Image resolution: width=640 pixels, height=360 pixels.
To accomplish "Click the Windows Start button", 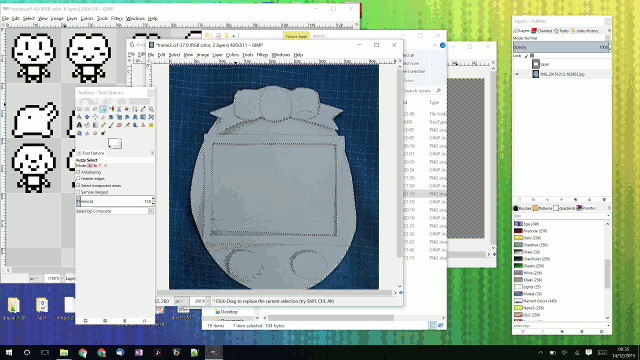I will tap(9, 352).
